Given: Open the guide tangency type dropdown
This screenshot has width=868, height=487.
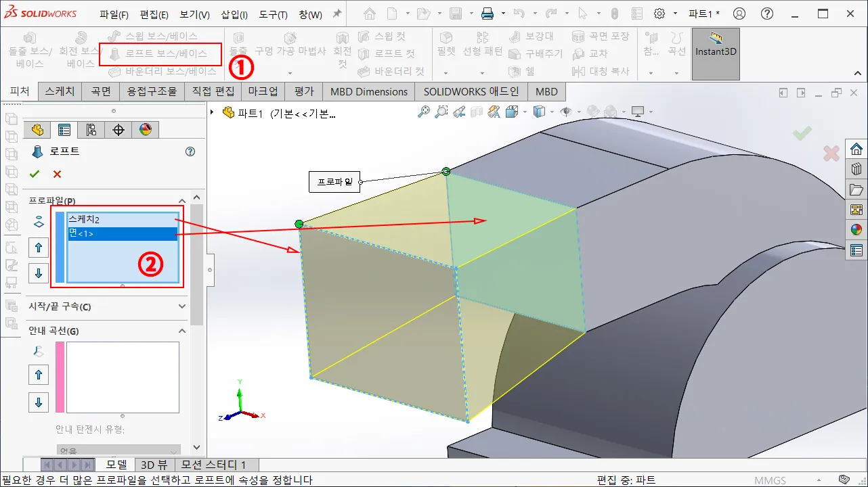Looking at the screenshot, I should [x=118, y=450].
